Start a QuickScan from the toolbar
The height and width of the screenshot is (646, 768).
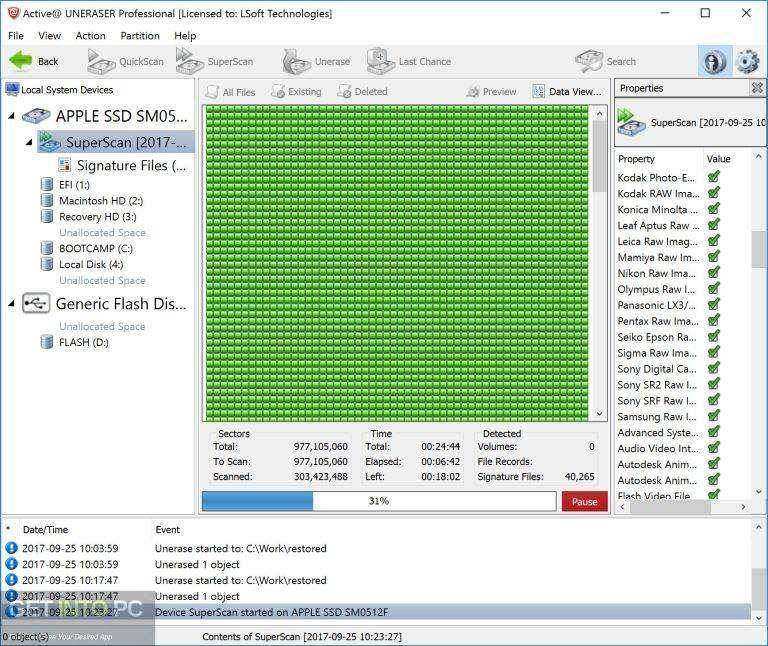pos(125,62)
